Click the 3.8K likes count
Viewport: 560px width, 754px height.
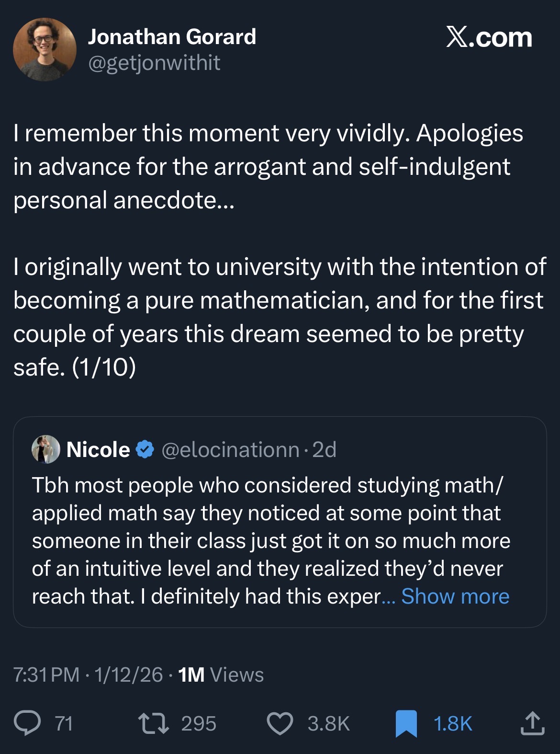[x=328, y=723]
